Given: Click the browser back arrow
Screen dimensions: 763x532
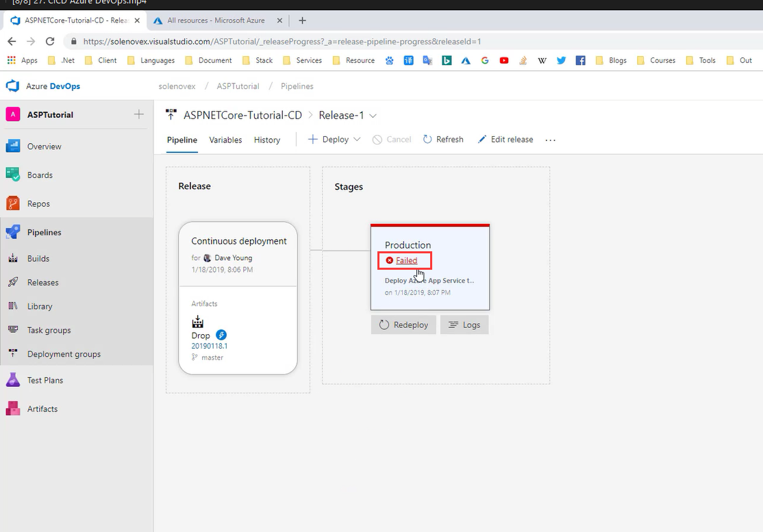Looking at the screenshot, I should (12, 41).
